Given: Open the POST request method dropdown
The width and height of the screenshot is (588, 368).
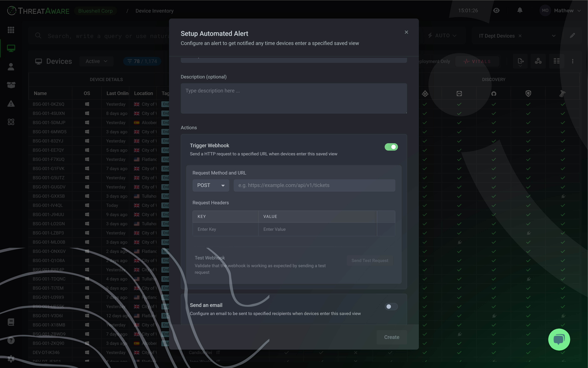Looking at the screenshot, I should [x=211, y=185].
